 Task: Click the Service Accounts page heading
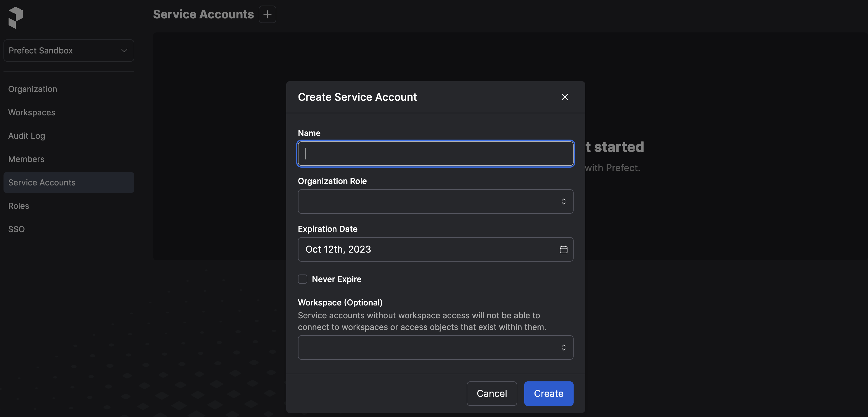[203, 14]
